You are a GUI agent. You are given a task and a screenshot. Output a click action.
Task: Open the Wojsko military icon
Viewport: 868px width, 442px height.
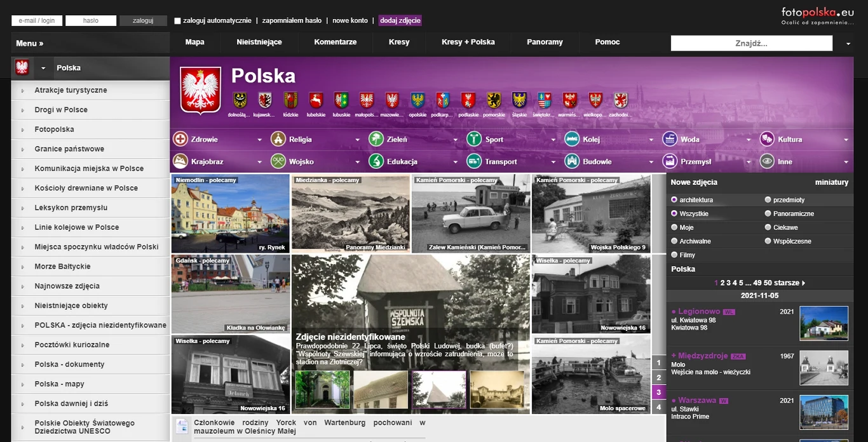pyautogui.click(x=277, y=161)
